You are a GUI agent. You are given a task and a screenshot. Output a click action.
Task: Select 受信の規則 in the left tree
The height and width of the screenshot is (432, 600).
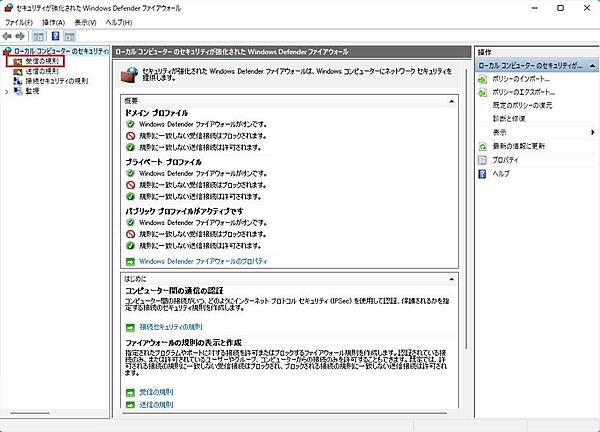click(x=42, y=61)
